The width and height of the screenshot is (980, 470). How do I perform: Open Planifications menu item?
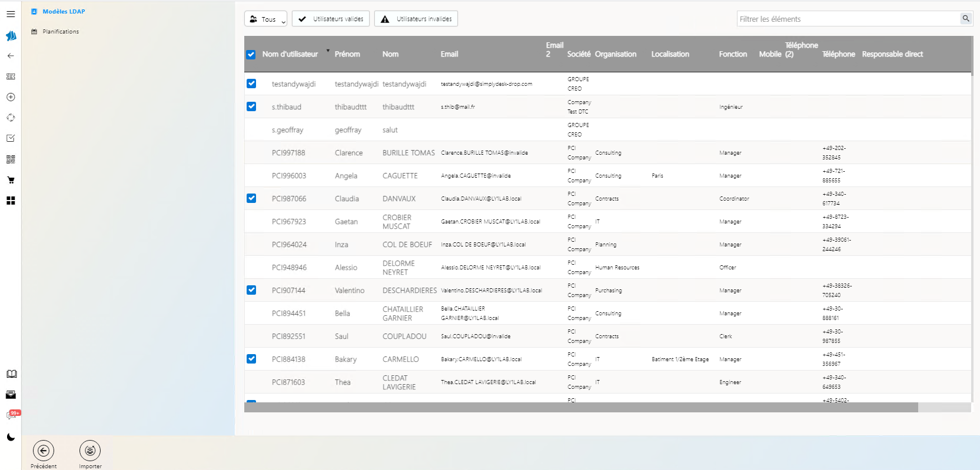point(61,32)
